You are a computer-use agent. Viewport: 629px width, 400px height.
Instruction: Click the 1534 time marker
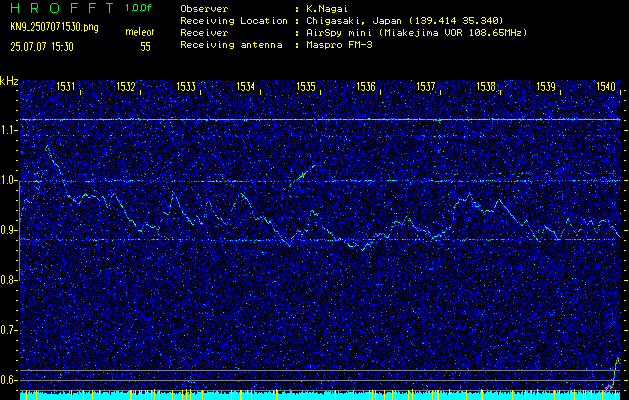(x=246, y=86)
